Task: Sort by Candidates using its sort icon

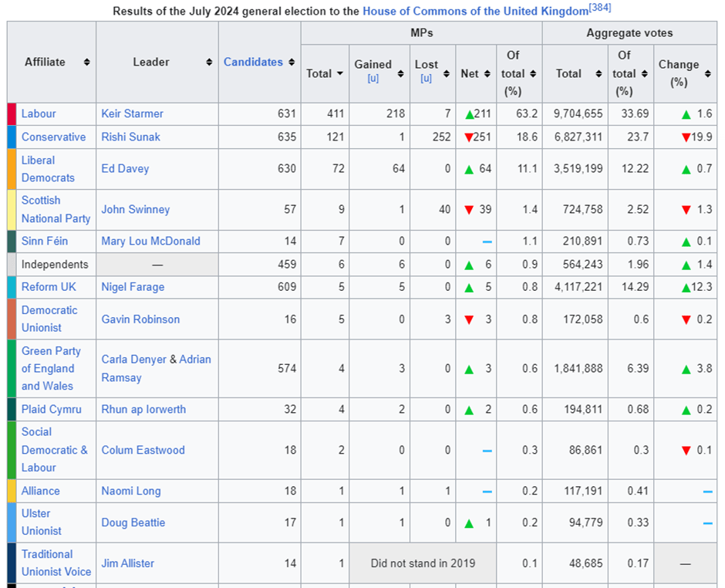Action: (292, 62)
